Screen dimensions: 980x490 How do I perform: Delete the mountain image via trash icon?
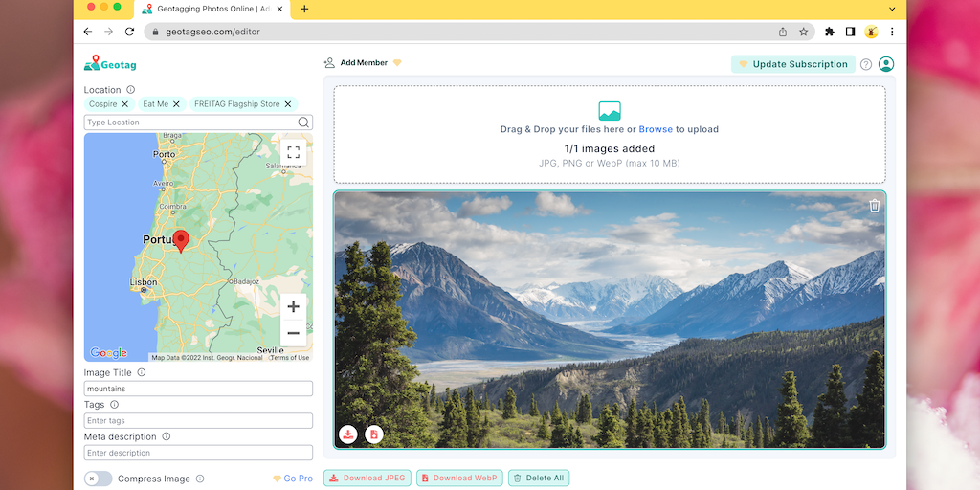(875, 206)
